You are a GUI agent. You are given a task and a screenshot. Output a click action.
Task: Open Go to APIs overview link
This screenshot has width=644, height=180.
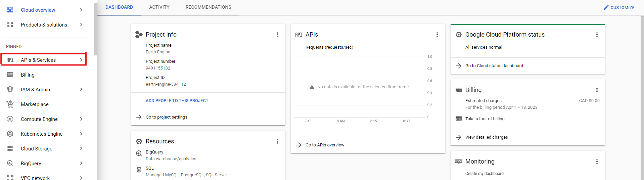(325, 145)
